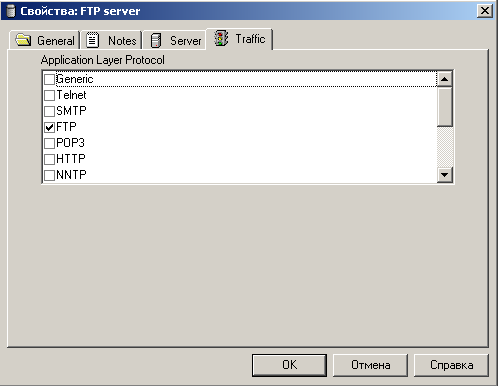Click the folder icon on General tab
This screenshot has height=386, width=498.
click(23, 40)
